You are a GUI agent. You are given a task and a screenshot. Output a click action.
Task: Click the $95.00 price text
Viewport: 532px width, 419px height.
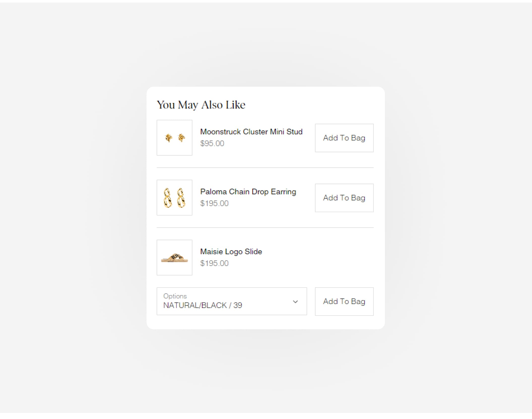point(212,143)
